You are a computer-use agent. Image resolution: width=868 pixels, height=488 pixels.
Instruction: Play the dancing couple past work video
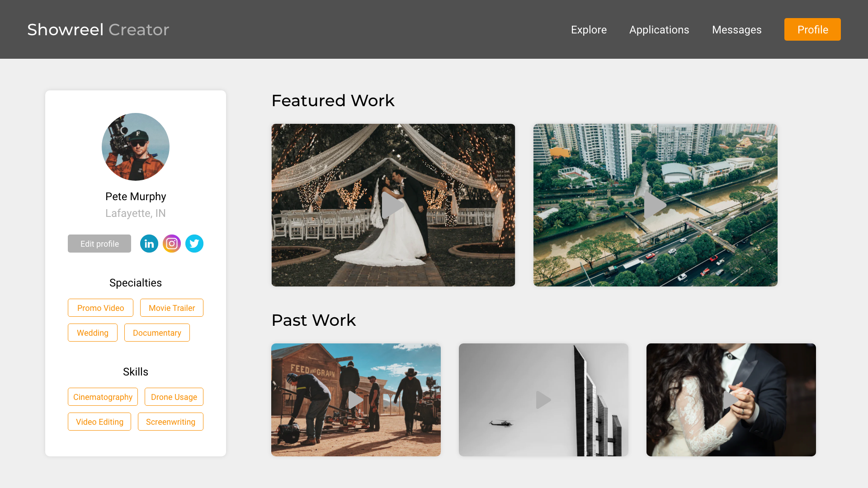tap(731, 400)
